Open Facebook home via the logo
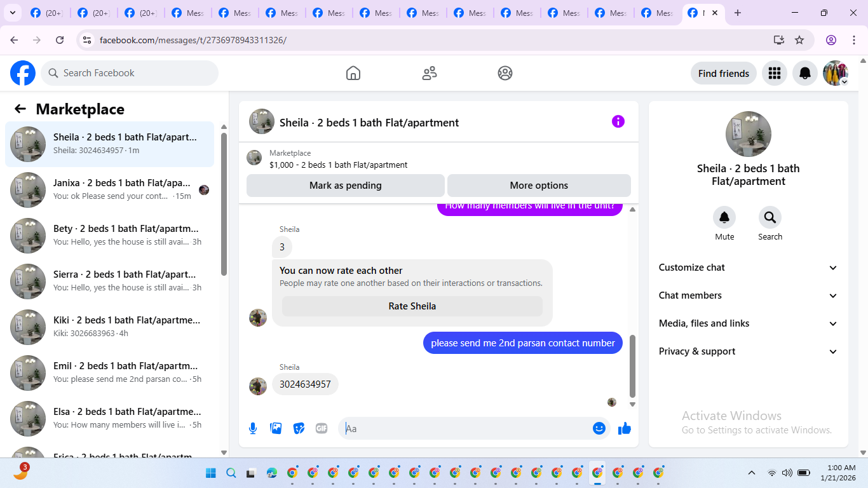Image resolution: width=868 pixels, height=488 pixels. [x=23, y=73]
